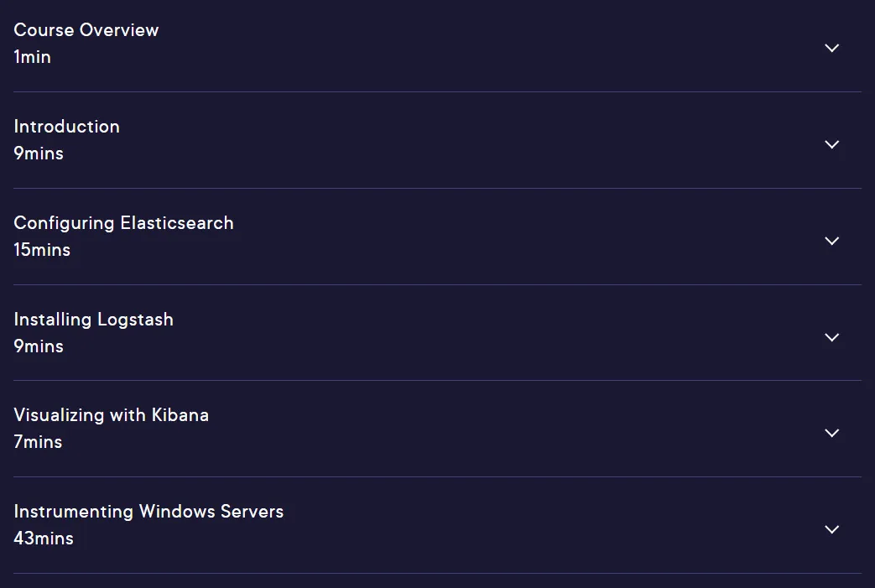Image resolution: width=875 pixels, height=588 pixels.
Task: Click the Instrumenting Windows Servers title
Action: [148, 512]
